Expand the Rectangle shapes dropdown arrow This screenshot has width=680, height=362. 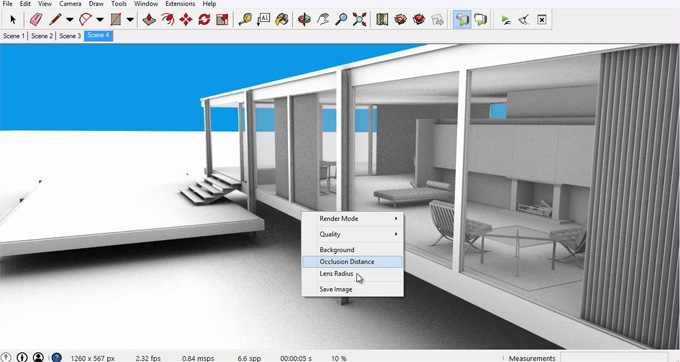click(x=130, y=20)
